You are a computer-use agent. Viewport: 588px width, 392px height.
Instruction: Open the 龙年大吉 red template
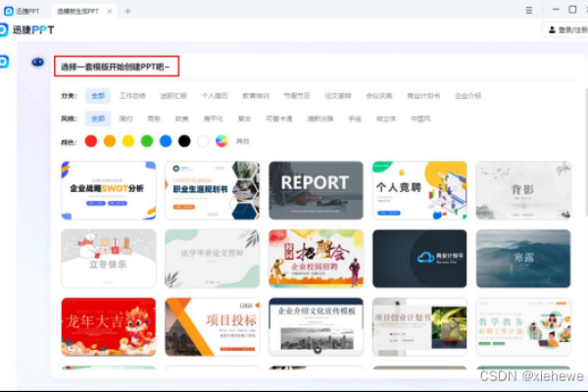pos(109,327)
